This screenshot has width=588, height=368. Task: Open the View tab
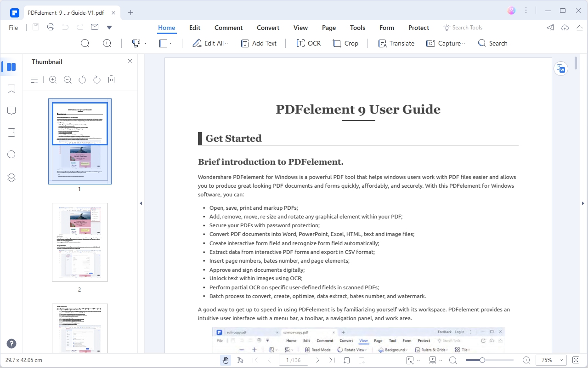click(x=300, y=28)
